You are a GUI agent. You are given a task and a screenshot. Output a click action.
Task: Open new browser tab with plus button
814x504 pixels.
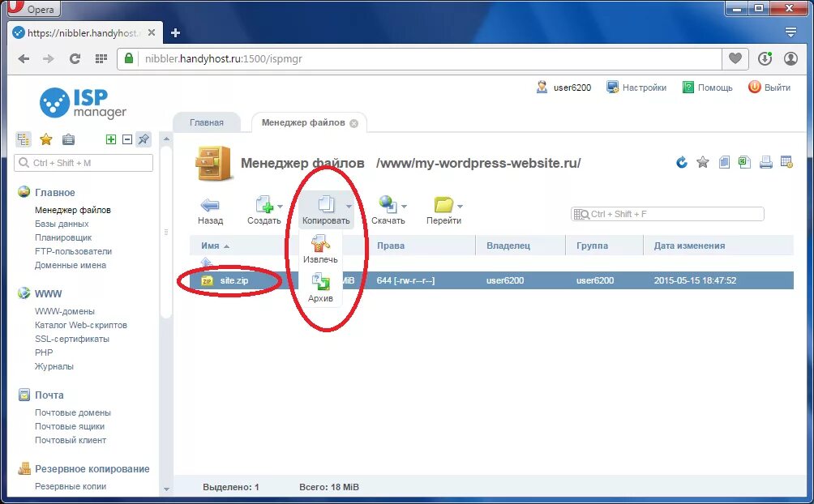coord(175,32)
